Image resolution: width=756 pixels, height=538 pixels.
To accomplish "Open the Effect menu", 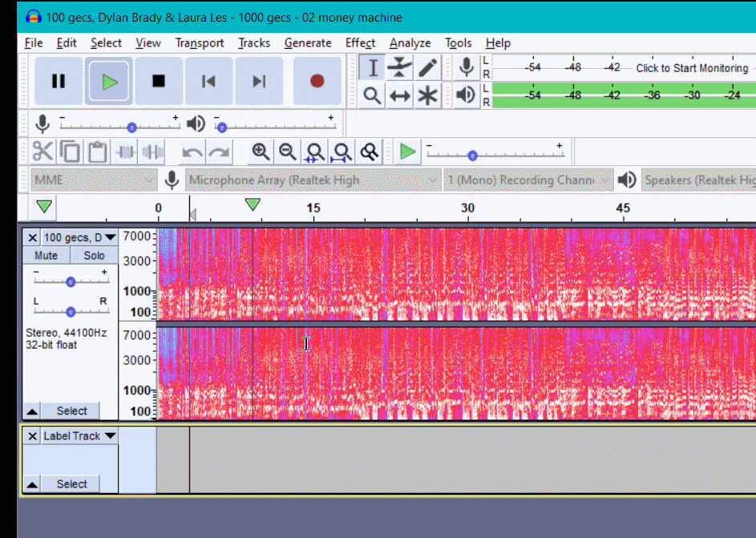I will point(360,42).
